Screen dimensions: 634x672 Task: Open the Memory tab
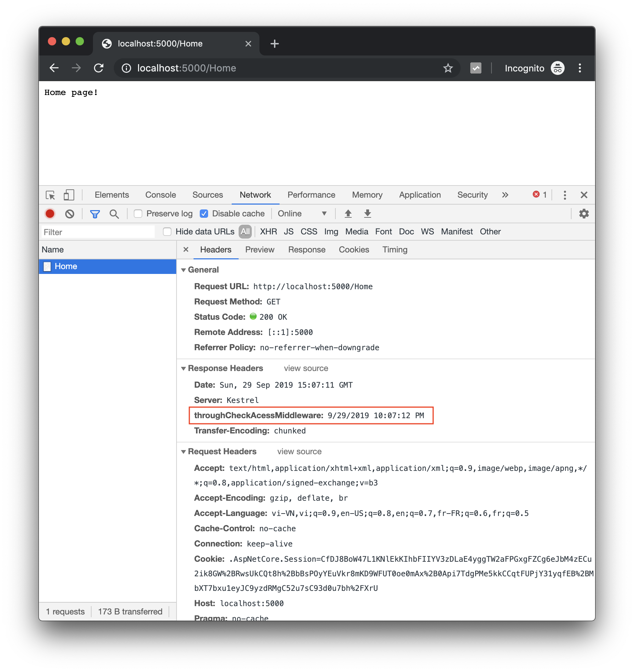point(367,195)
